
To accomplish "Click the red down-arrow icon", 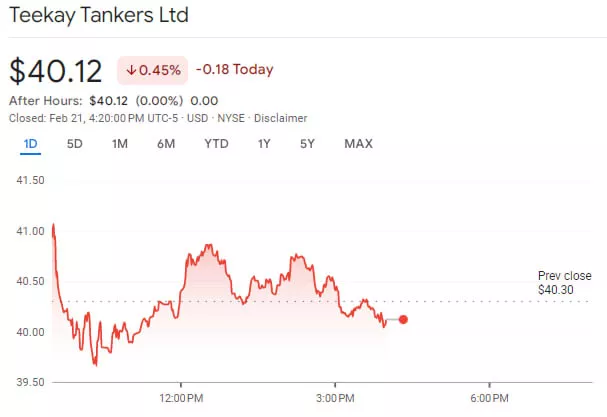I will point(131,70).
